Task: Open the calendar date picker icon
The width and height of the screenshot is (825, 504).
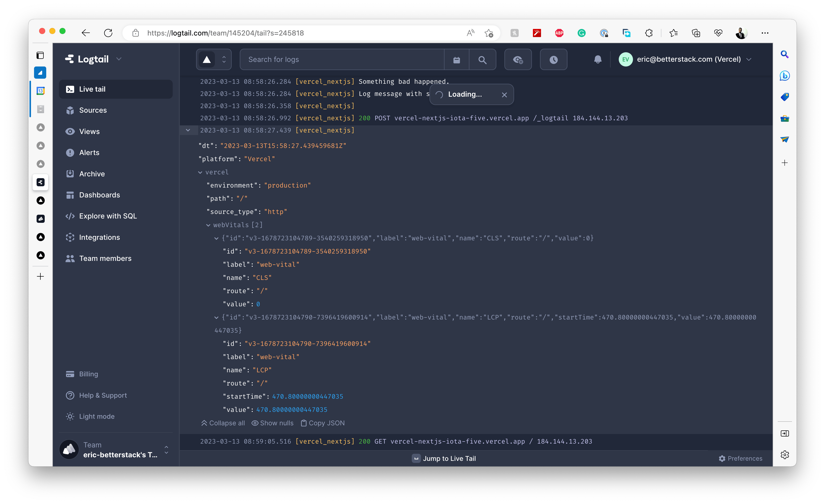Action: 456,60
